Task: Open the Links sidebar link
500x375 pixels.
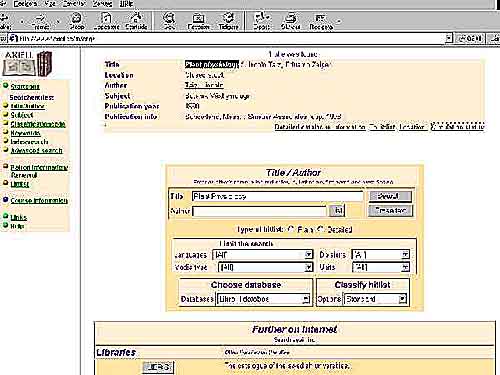Action: [x=18, y=217]
